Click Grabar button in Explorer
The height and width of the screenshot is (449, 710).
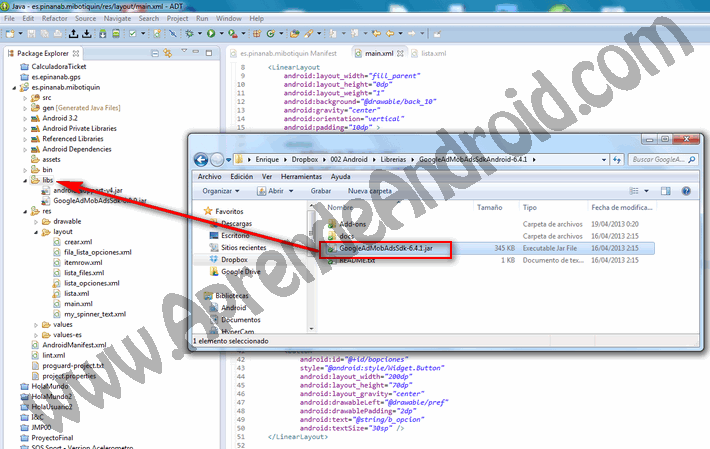321,191
